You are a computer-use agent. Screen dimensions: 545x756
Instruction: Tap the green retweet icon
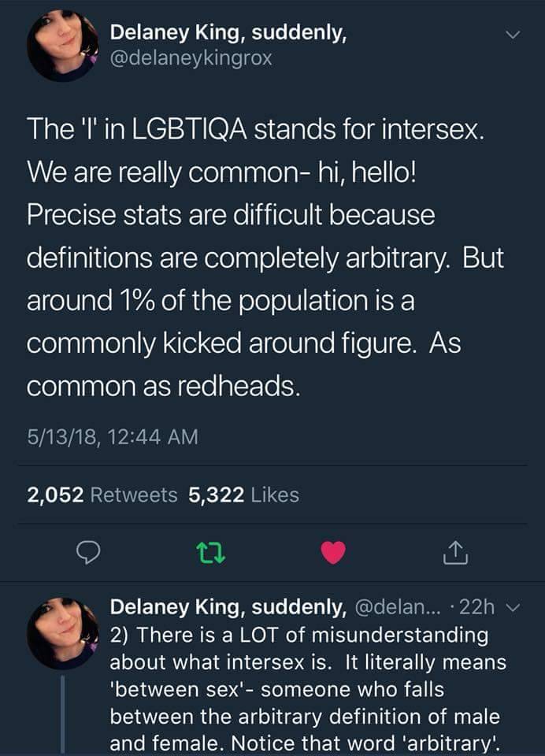tap(211, 554)
